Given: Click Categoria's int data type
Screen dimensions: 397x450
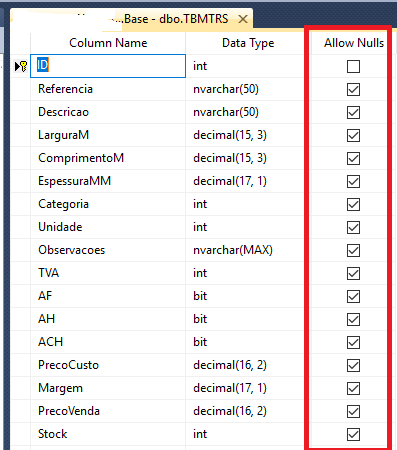Looking at the screenshot, I should click(245, 204).
